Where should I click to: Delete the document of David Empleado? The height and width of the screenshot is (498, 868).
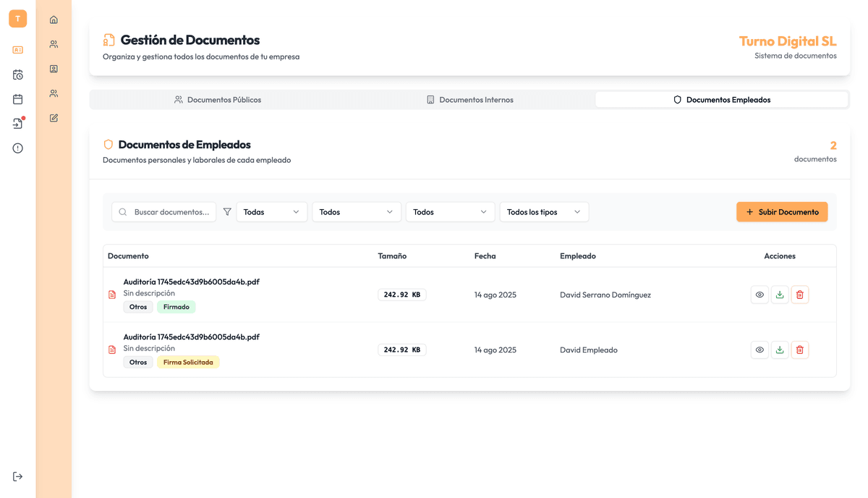coord(800,350)
